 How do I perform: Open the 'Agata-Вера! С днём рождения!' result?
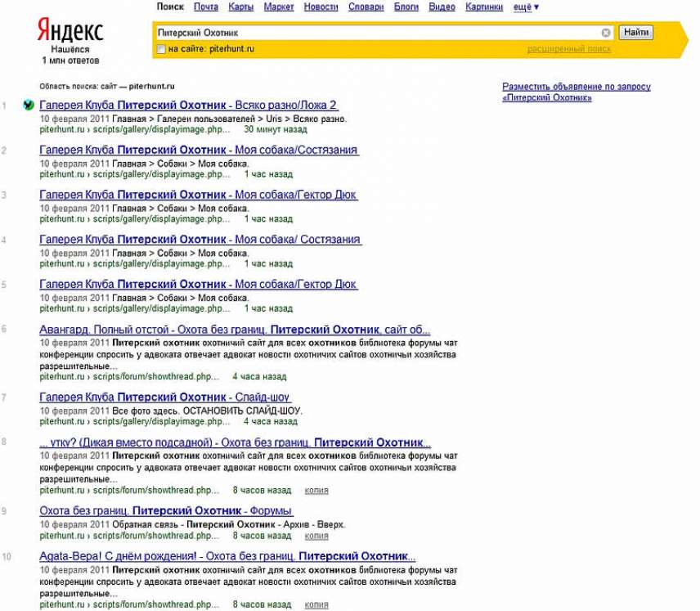coord(227,556)
